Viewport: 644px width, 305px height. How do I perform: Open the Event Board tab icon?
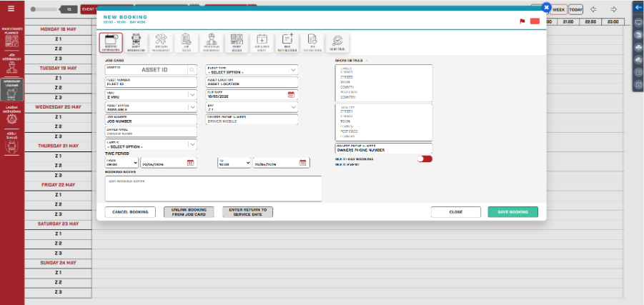pos(237,43)
